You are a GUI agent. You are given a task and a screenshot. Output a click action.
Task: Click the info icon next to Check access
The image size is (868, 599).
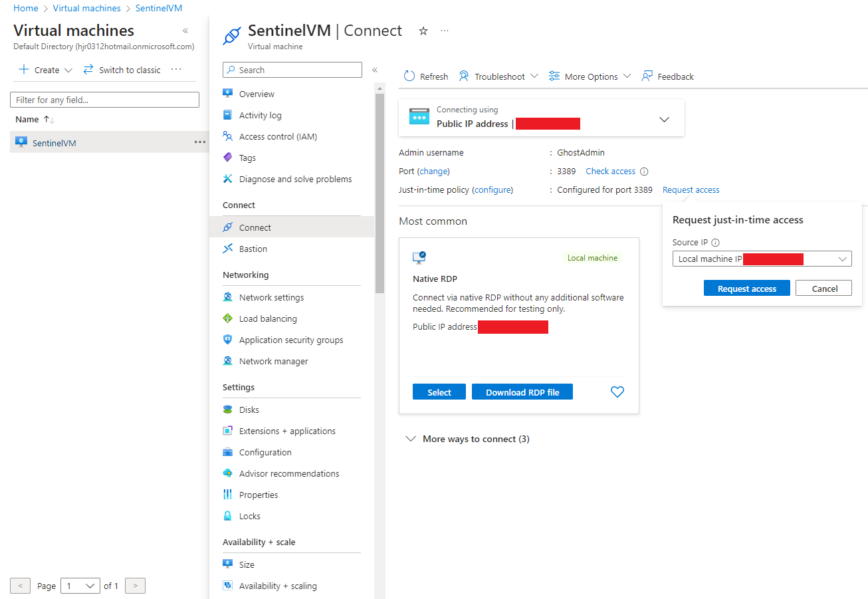pos(644,172)
